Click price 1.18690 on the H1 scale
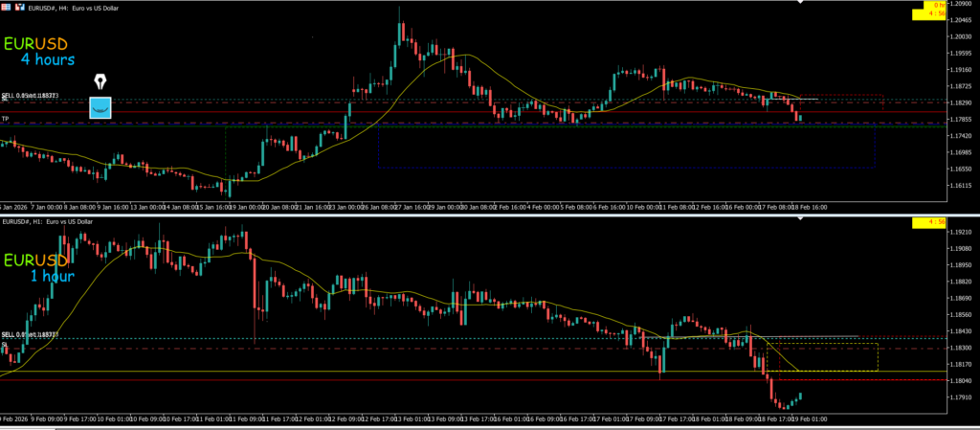The width and height of the screenshot is (980, 430). (963, 298)
